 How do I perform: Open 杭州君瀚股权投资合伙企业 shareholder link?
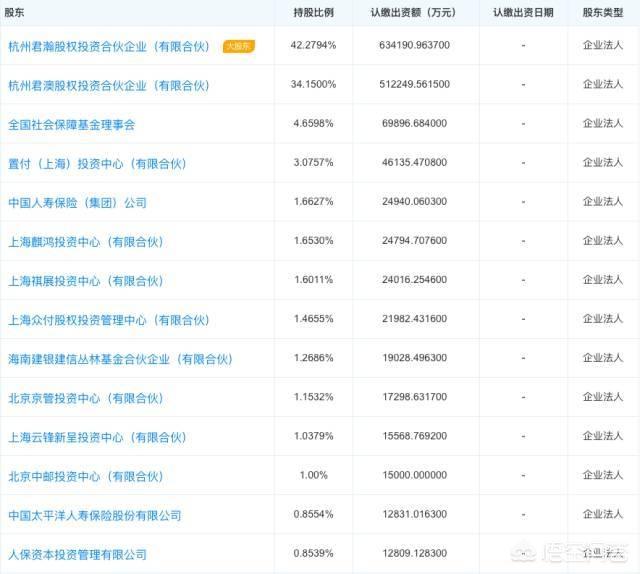109,47
